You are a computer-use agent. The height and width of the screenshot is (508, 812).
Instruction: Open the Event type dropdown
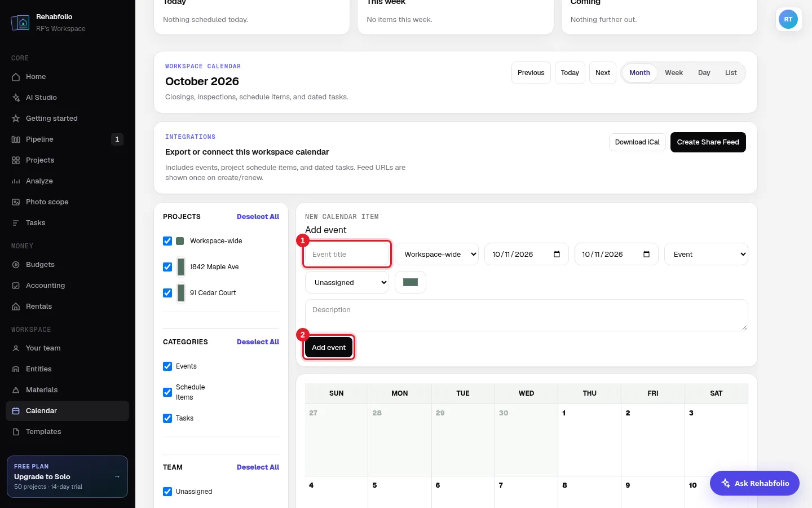tap(707, 254)
